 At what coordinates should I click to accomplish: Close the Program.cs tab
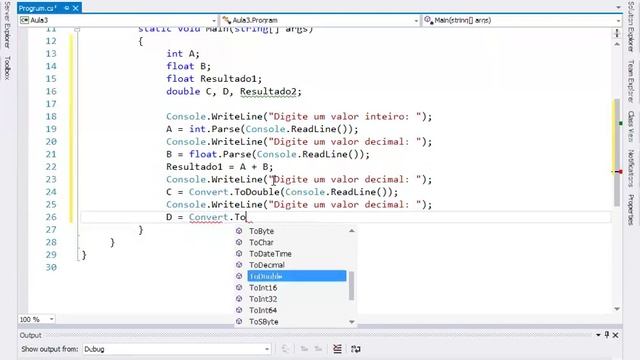click(76, 8)
